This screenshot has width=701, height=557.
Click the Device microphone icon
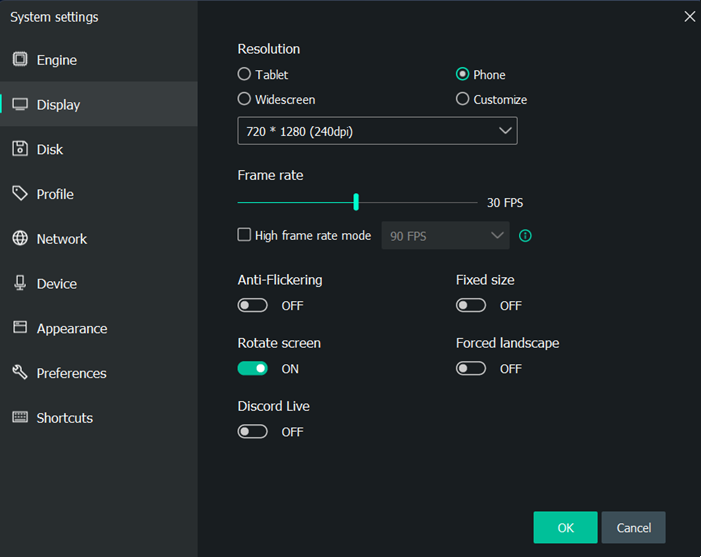click(x=20, y=283)
